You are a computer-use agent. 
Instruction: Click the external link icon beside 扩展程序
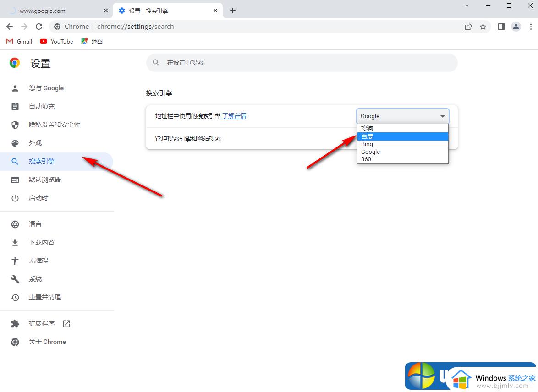pyautogui.click(x=66, y=323)
